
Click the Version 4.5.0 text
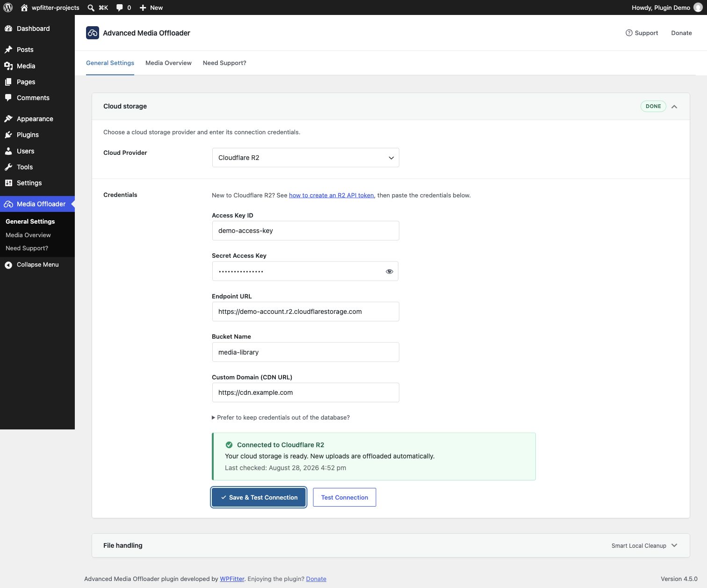tap(679, 579)
